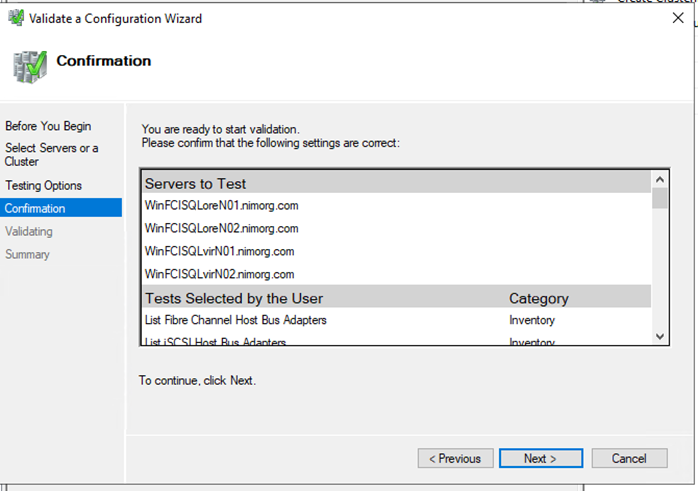The image size is (698, 491).
Task: Click the Previous button
Action: tap(455, 458)
